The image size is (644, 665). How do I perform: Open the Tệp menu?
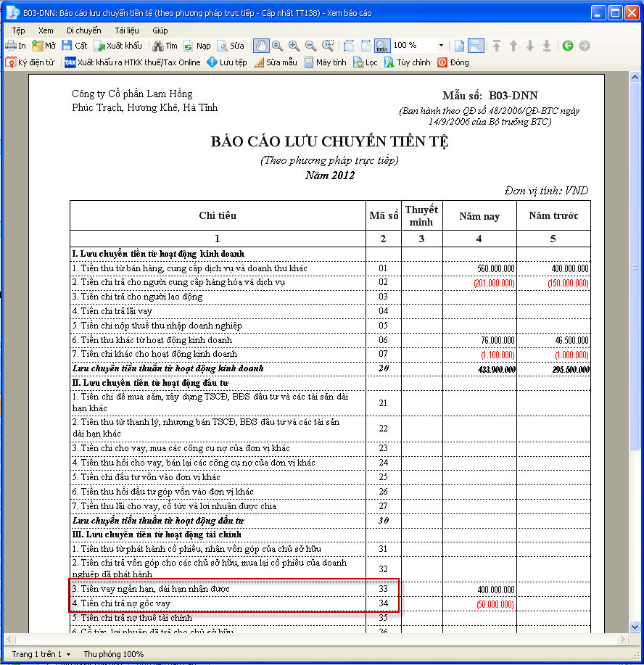[x=18, y=30]
